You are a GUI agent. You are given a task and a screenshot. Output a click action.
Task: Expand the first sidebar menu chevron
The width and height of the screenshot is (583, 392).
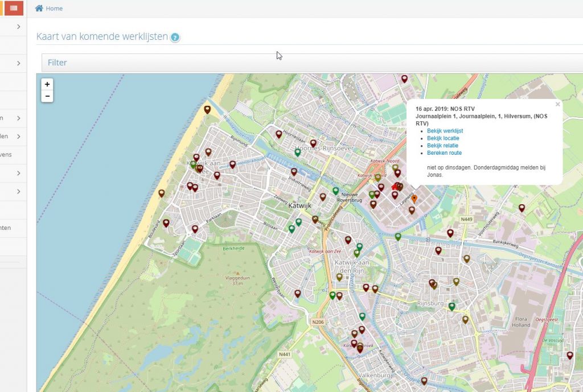18,27
